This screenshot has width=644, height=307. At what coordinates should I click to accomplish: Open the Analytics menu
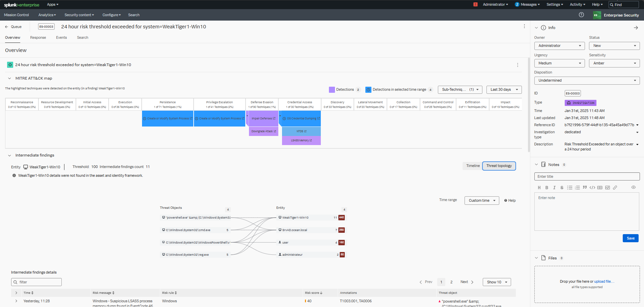coord(47,15)
